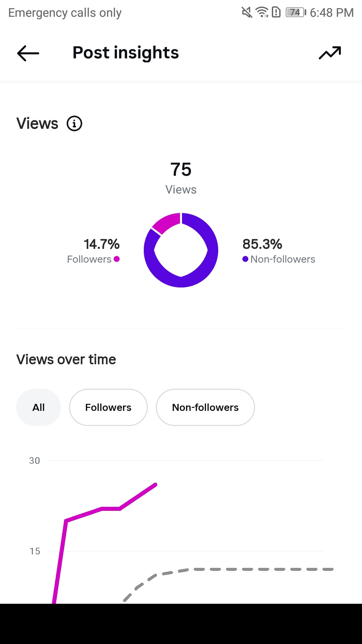The image size is (362, 644).
Task: Select the All filter chip
Action: [39, 407]
